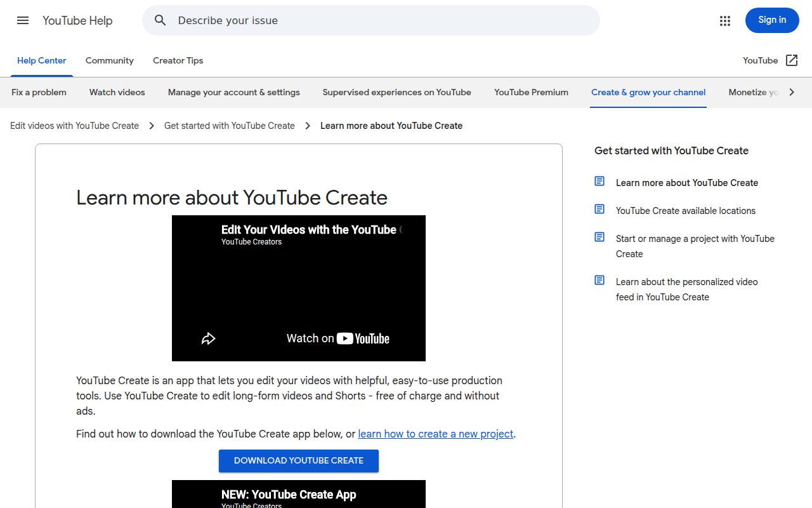812x508 pixels.
Task: Select Fix a problem category
Action: (x=39, y=92)
